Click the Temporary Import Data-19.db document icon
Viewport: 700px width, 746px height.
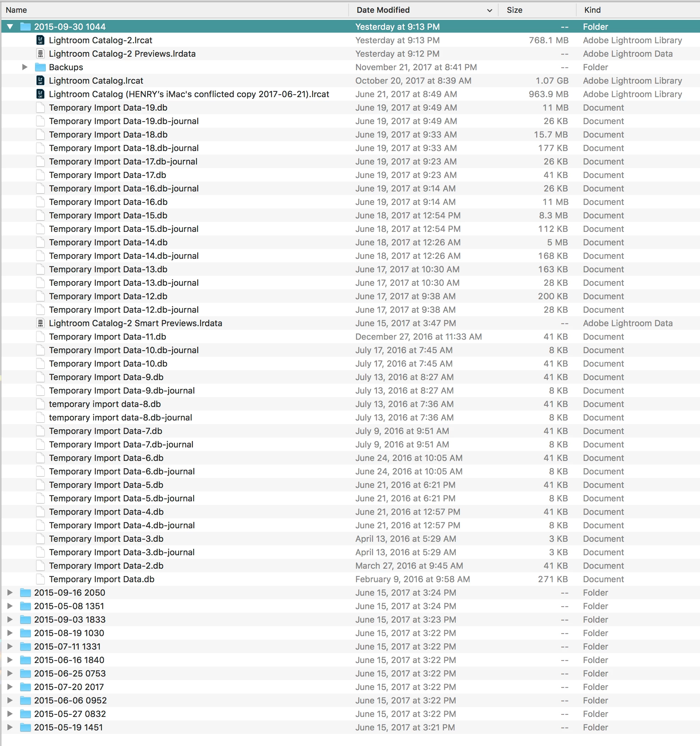pos(40,108)
